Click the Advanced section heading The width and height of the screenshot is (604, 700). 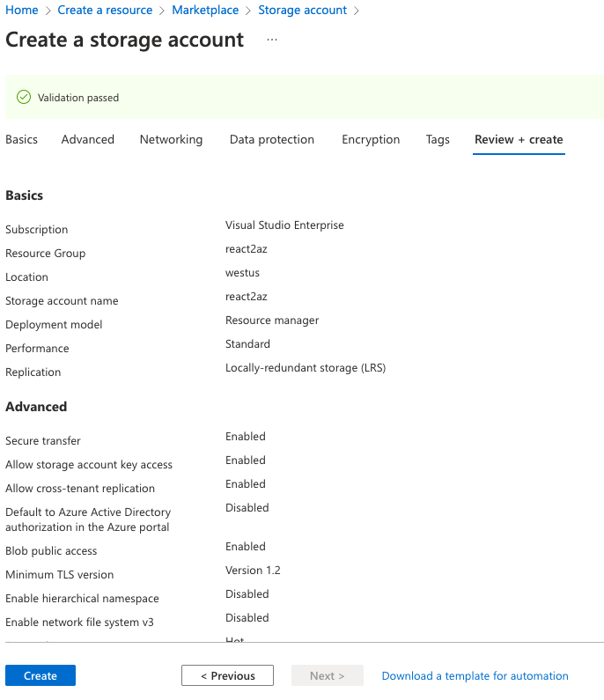pos(36,406)
